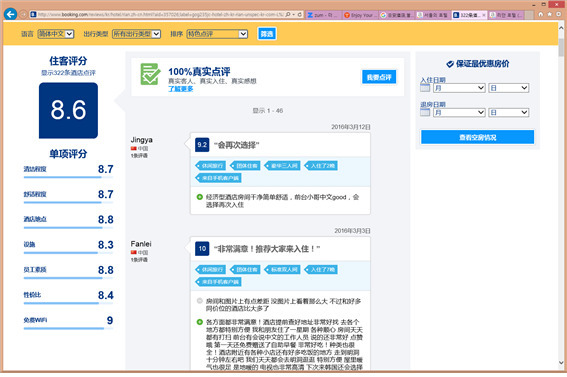Click 标准双人间 tag in Fanlei's review

(x=282, y=270)
